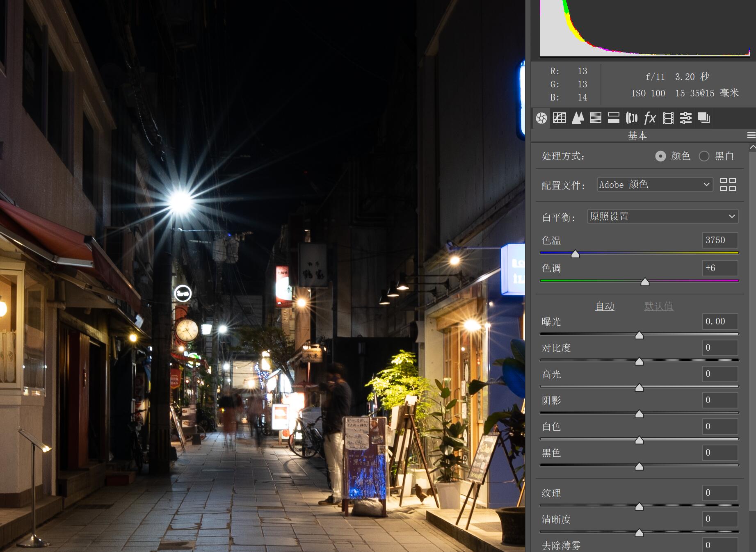Select the 颜色 (Color) treatment radio button
The image size is (756, 552).
pyautogui.click(x=660, y=156)
